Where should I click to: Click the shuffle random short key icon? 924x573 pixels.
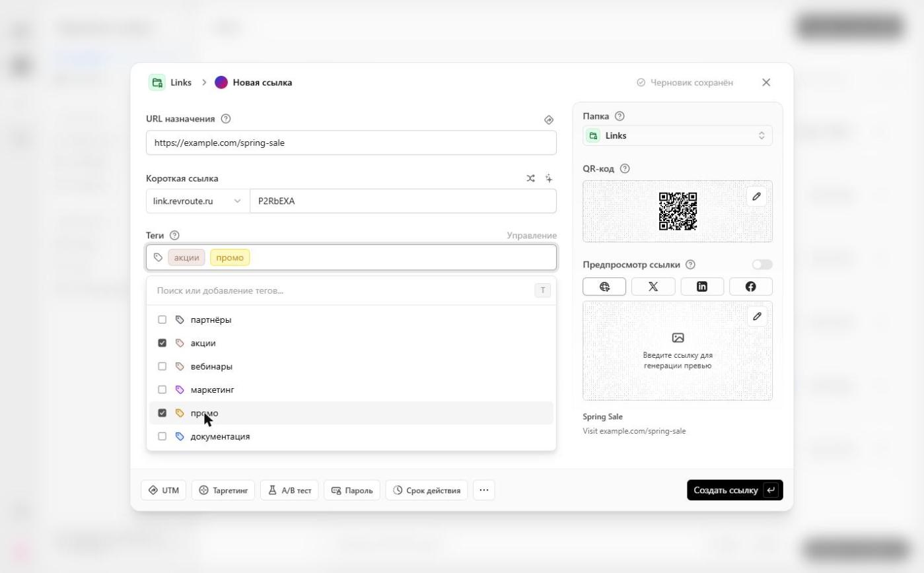click(x=530, y=178)
